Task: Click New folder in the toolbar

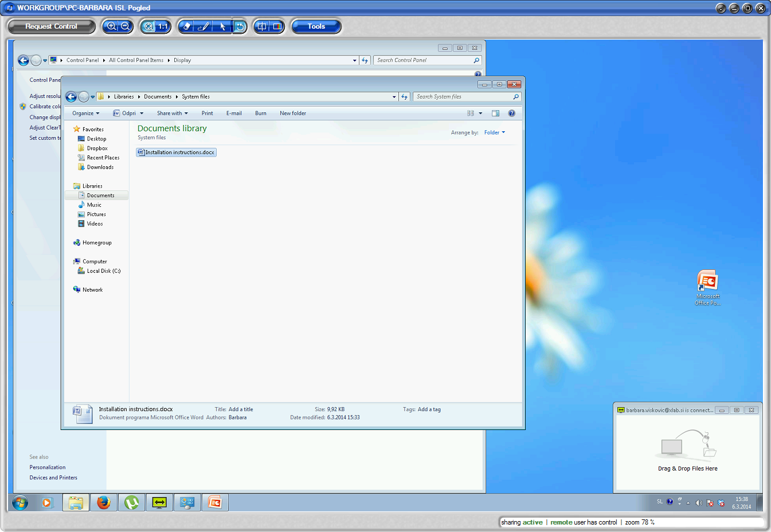Action: pos(292,113)
